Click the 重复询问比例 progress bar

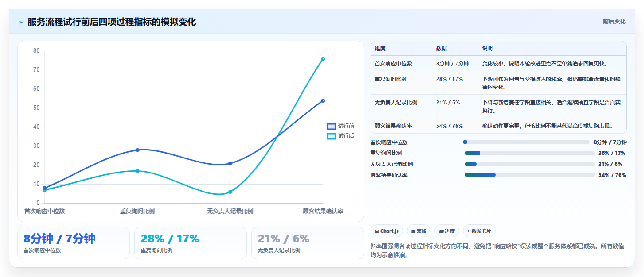pos(530,153)
